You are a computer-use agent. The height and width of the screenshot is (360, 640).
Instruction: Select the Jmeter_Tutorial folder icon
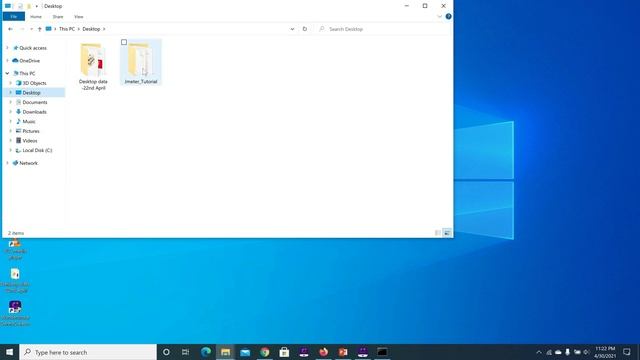point(141,60)
